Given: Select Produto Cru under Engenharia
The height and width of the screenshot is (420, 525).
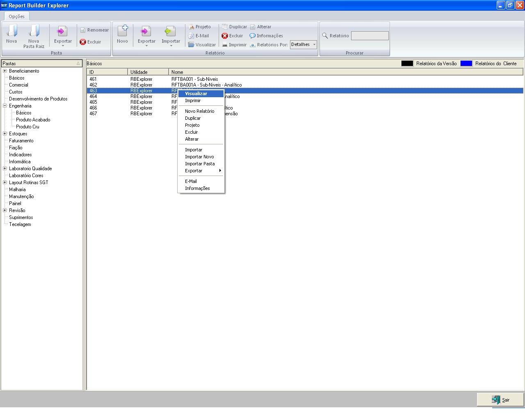Looking at the screenshot, I should tap(27, 127).
